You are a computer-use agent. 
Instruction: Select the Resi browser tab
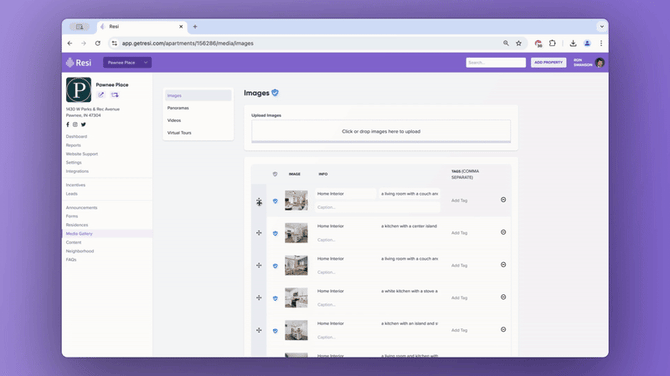(142, 26)
